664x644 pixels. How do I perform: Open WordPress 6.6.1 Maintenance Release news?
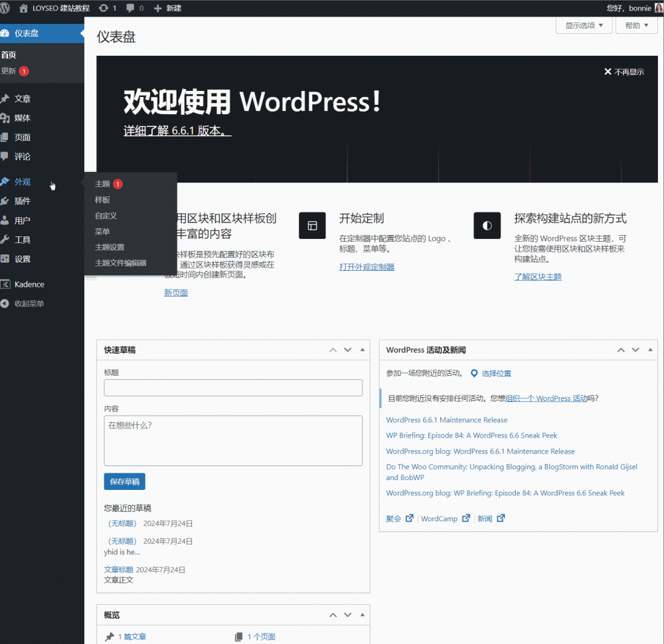click(447, 420)
